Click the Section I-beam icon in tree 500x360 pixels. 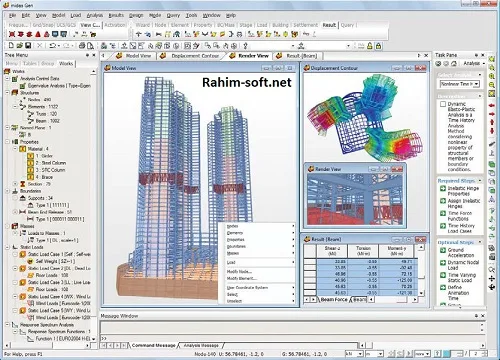(x=23, y=184)
